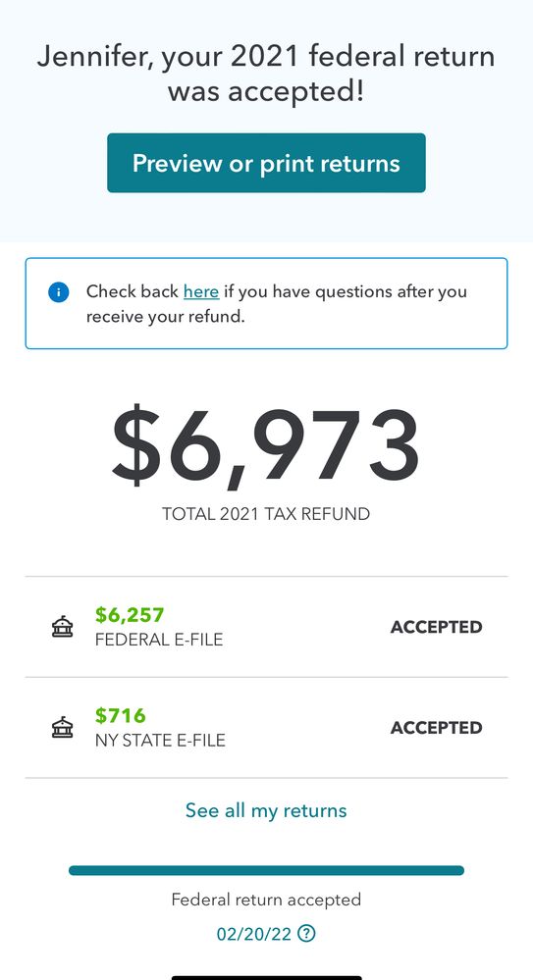Click the Total 2021 Tax Refund label

(266, 514)
